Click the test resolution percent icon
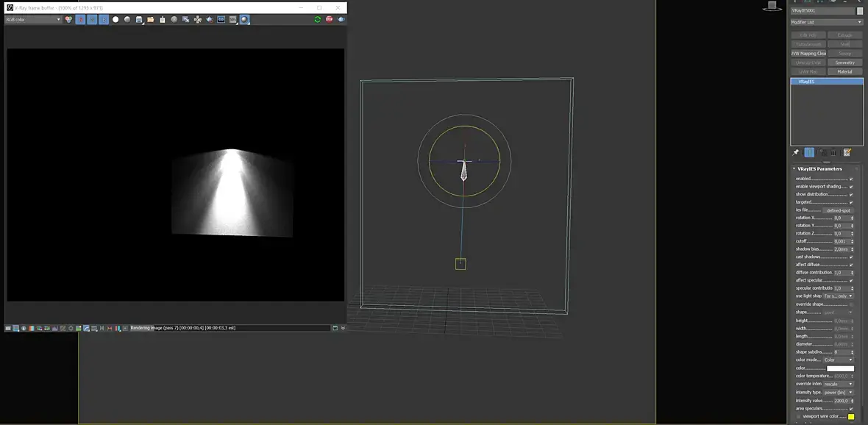 coord(233,19)
